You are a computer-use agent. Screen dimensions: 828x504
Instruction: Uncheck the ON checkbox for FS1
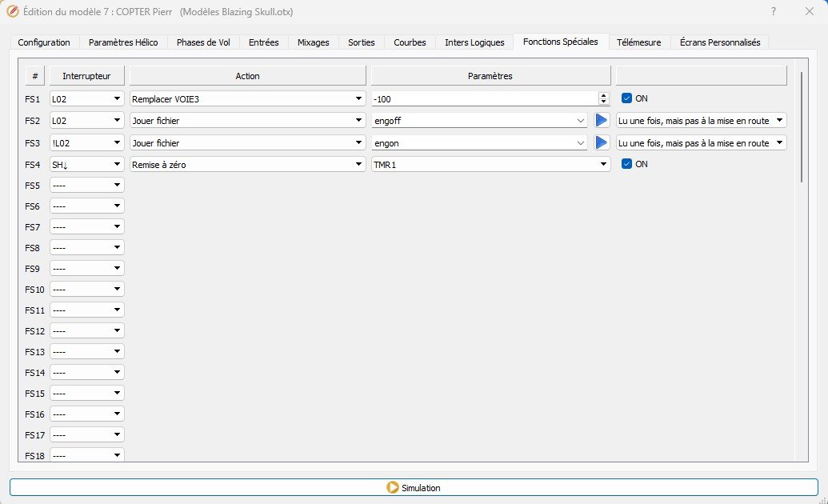click(x=627, y=98)
